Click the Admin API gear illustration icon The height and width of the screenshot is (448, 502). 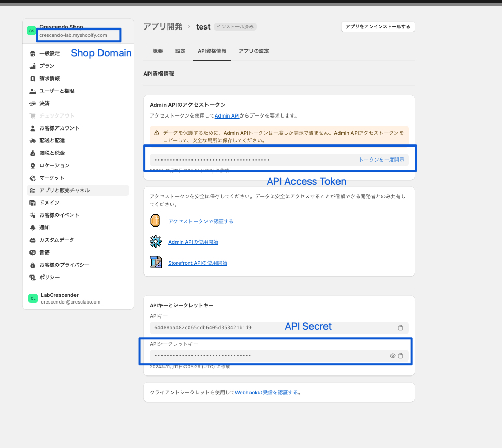[156, 242]
